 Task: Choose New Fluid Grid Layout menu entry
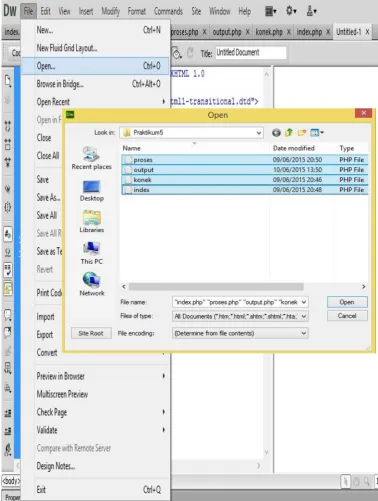[96, 48]
